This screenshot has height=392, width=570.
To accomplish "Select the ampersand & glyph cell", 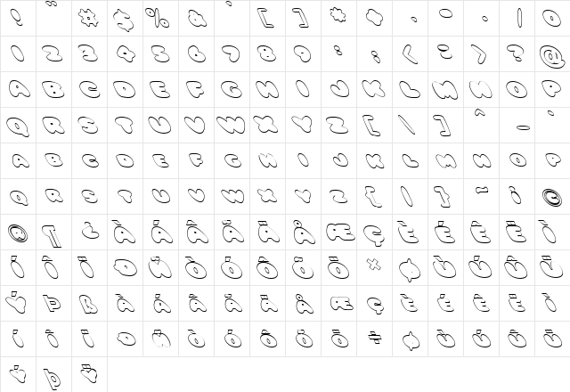I will pyautogui.click(x=196, y=18).
